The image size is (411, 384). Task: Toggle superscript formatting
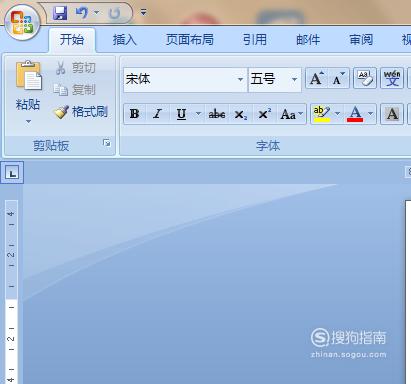pos(265,114)
